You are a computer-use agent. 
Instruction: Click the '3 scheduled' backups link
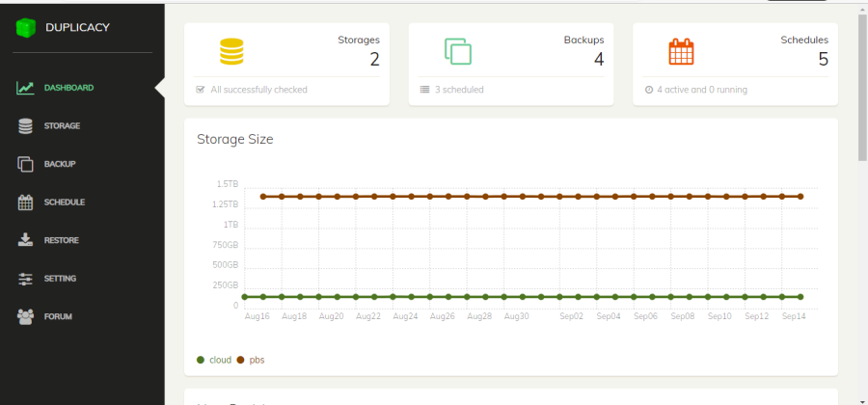tap(452, 90)
